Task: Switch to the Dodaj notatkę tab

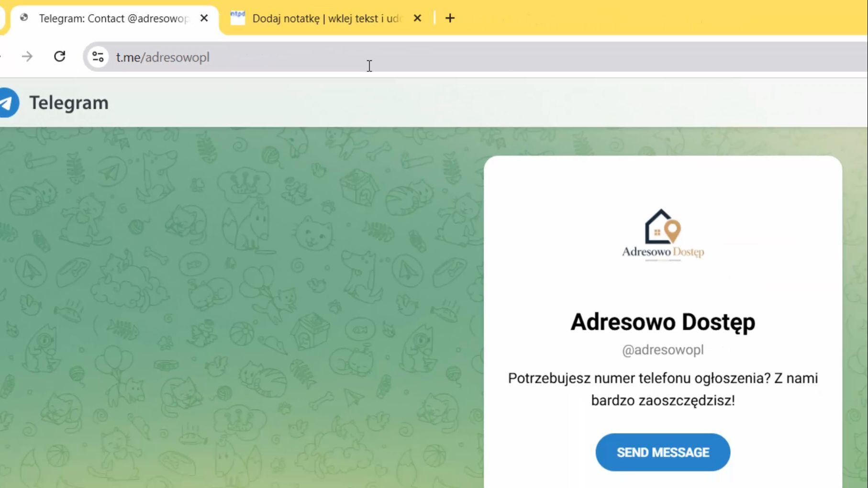Action: click(x=326, y=19)
